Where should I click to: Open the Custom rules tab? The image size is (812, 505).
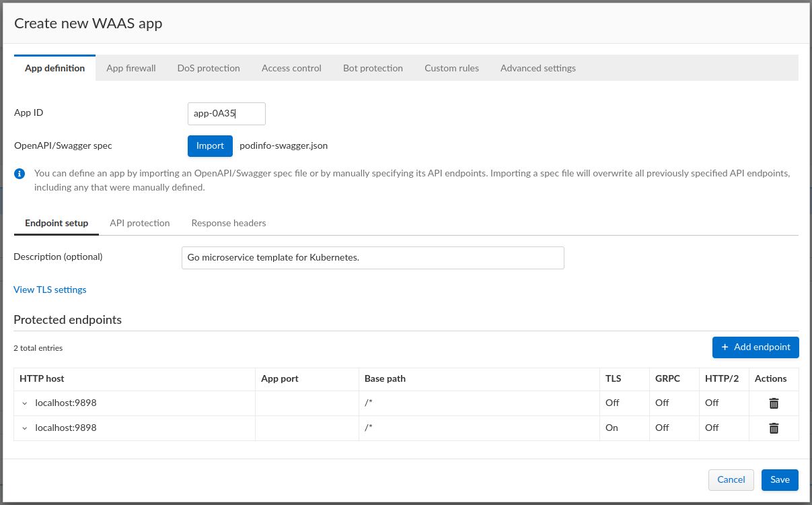(451, 68)
